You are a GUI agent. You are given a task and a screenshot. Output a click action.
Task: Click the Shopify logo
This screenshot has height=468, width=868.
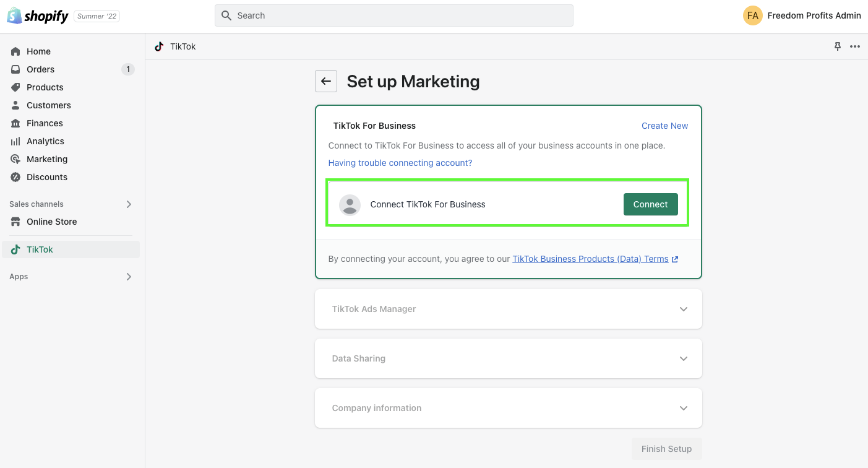[x=38, y=16]
